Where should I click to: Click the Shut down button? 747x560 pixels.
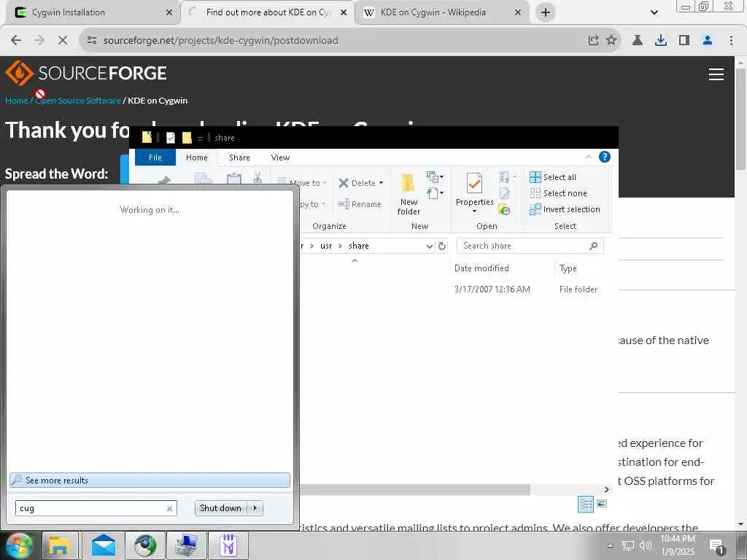(221, 508)
